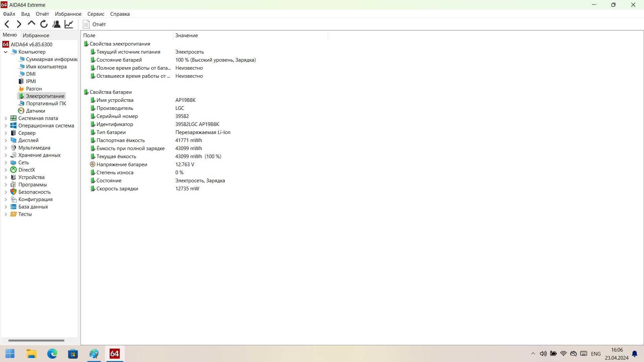
Task: Click the DirectX Xbox icon
Action: (x=13, y=170)
